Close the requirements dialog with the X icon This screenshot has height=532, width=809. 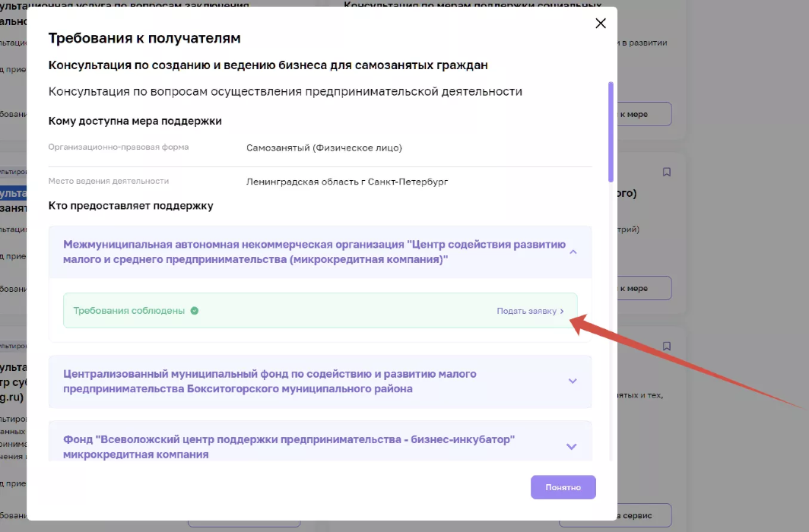pyautogui.click(x=601, y=24)
